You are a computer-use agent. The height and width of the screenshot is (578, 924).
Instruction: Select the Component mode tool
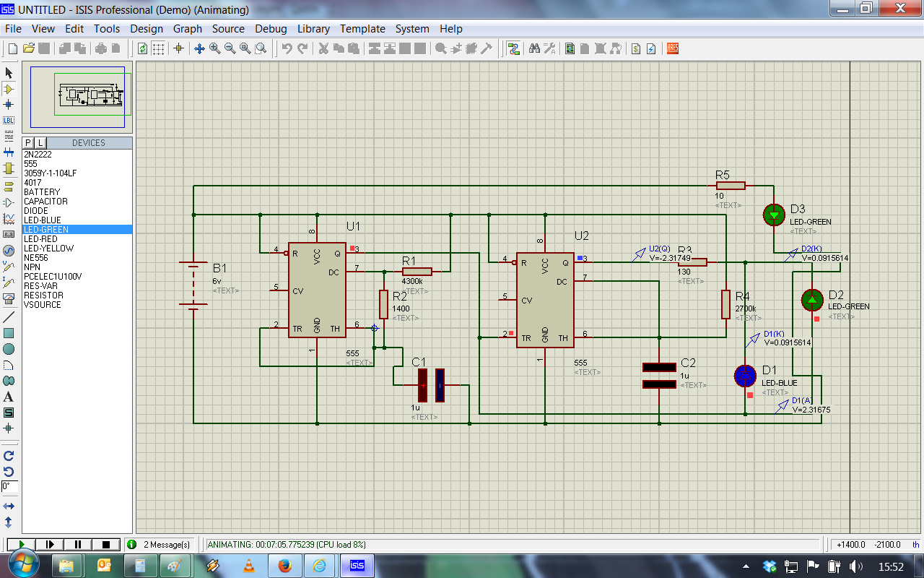(9, 89)
